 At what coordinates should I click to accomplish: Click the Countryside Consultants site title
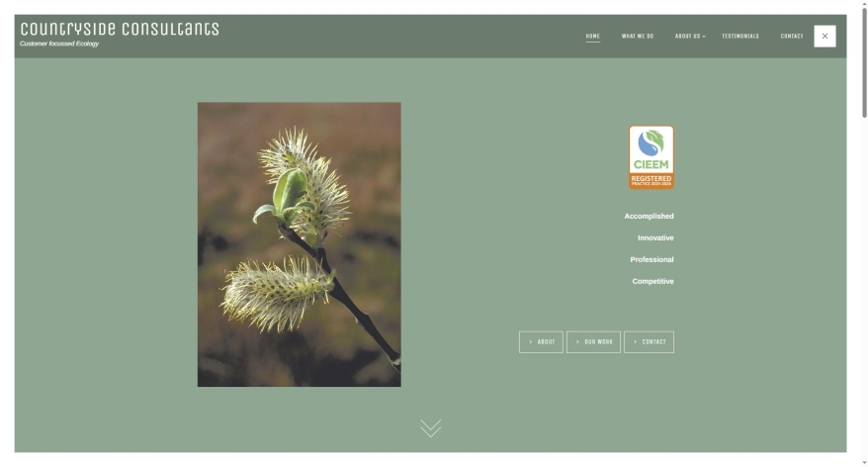click(x=120, y=29)
